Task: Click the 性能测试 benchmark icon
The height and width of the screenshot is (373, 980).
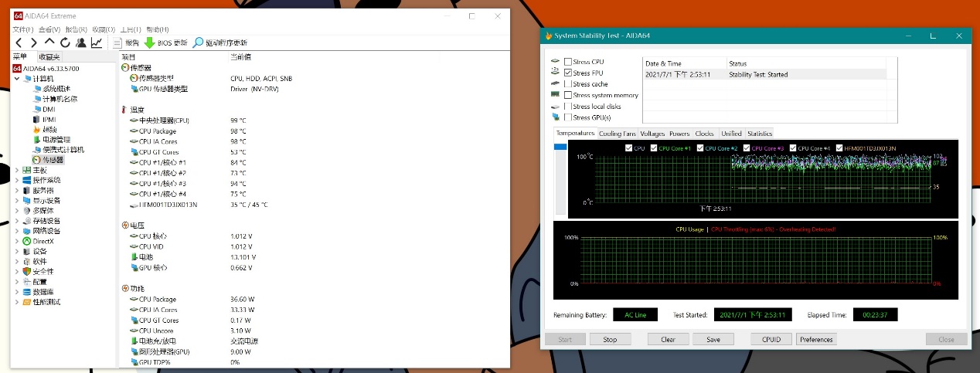Action: (27, 302)
